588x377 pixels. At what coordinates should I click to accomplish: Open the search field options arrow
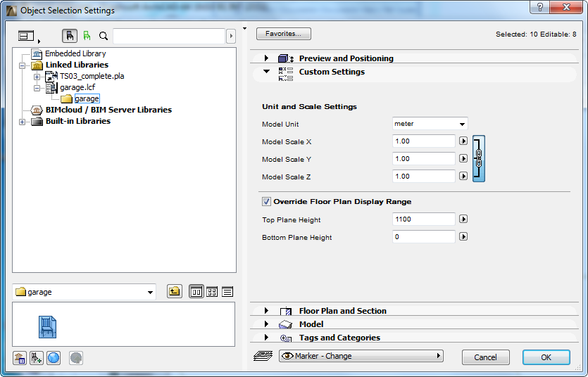pos(231,36)
